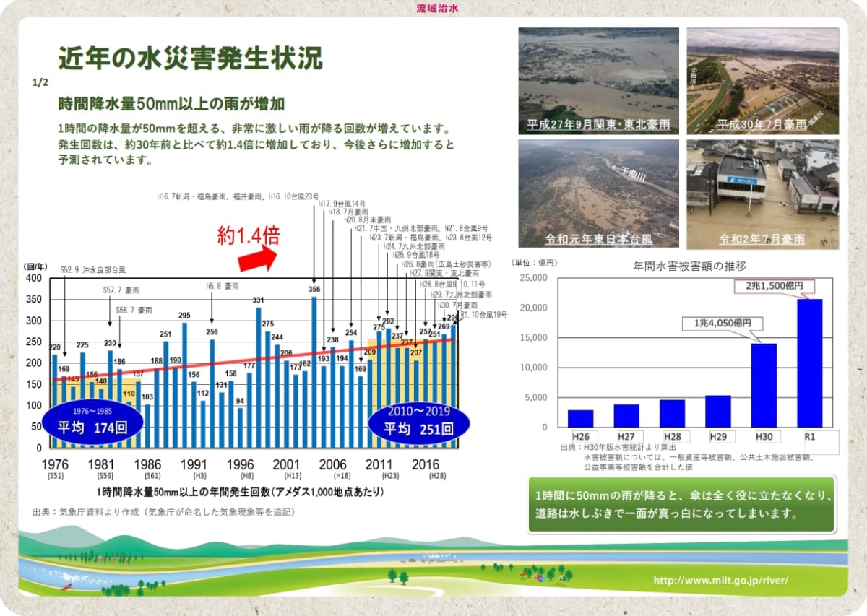Viewport: 867px width, 616px height.
Task: Open the www.mlit.go.jp/river link
Action: (x=720, y=580)
